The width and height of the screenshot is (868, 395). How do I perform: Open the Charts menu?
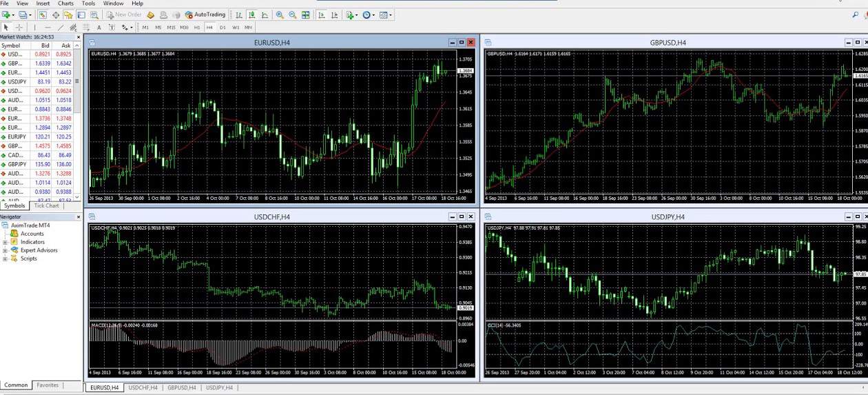(65, 3)
